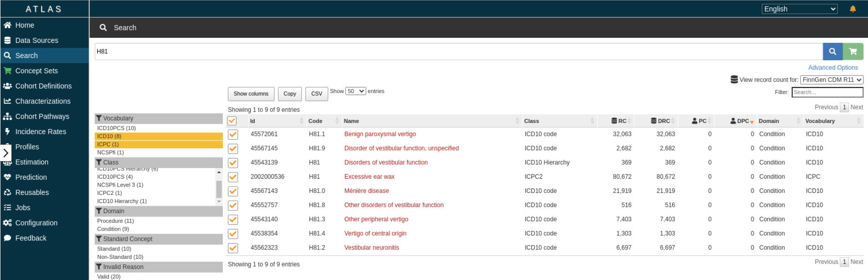868x280 pixels.
Task: Click the table Filter search box
Action: [x=827, y=92]
